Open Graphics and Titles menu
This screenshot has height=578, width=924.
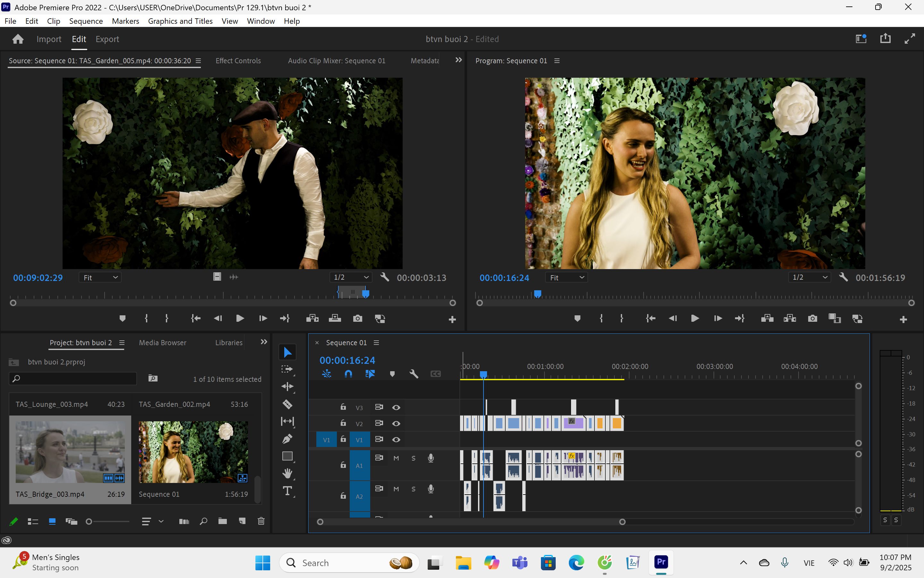click(x=180, y=21)
